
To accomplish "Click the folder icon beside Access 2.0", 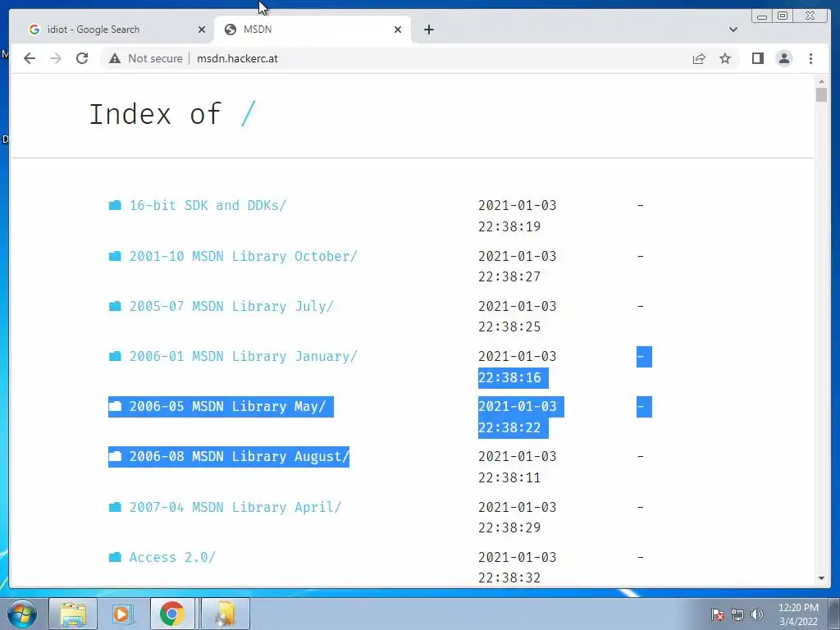I will tap(115, 557).
